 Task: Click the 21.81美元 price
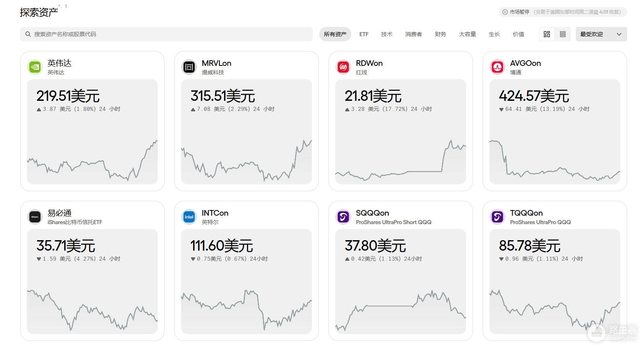pyautogui.click(x=373, y=96)
